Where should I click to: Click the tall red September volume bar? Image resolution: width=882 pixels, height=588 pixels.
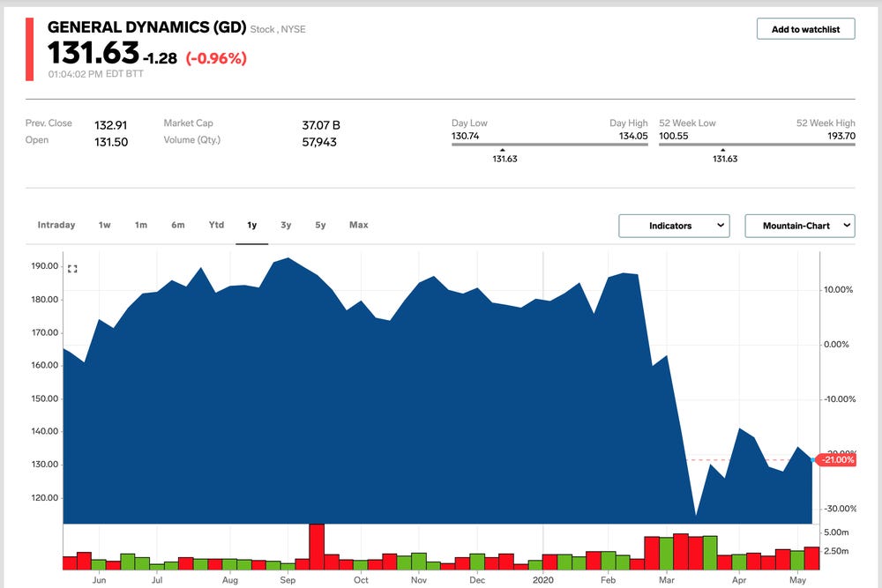coord(317,547)
